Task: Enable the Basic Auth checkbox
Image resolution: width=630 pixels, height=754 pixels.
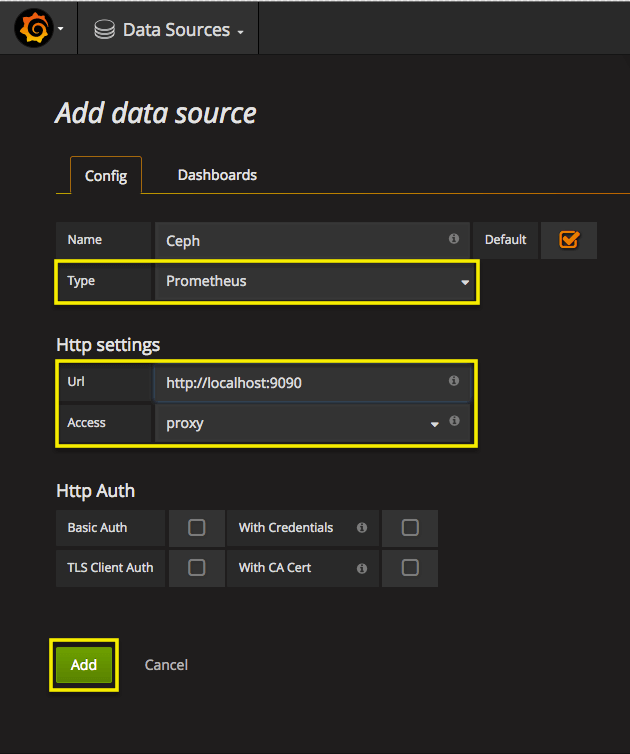Action: [x=197, y=527]
